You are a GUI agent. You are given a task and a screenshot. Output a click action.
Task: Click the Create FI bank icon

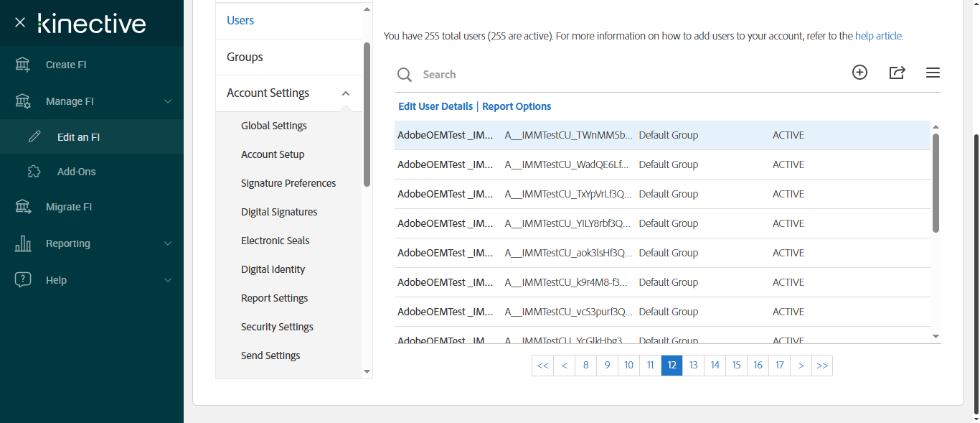23,65
